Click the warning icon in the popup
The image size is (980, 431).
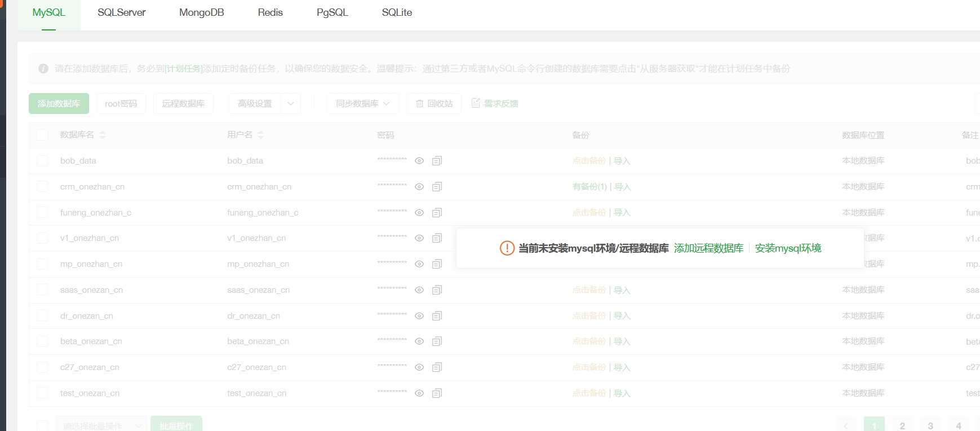pyautogui.click(x=507, y=248)
